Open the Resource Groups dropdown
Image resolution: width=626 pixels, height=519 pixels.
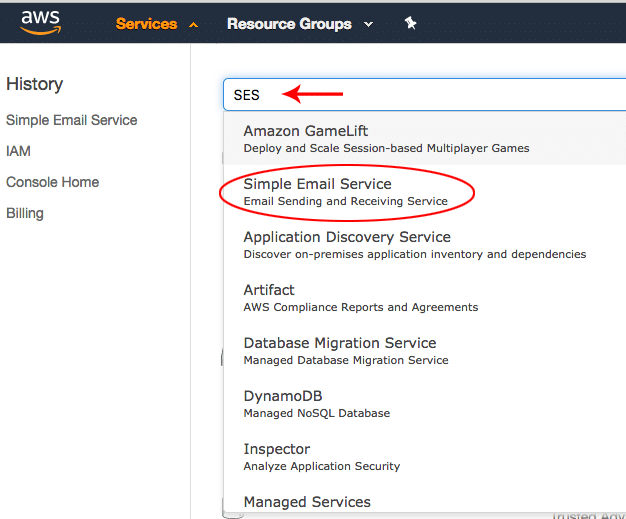[289, 23]
